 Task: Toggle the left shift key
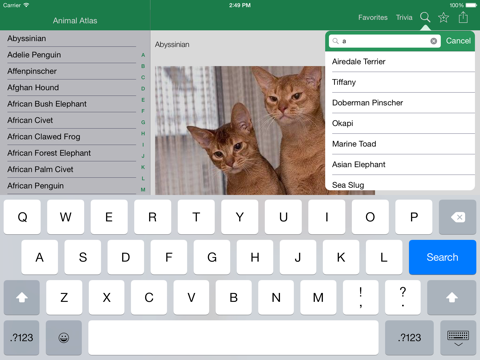tap(22, 297)
